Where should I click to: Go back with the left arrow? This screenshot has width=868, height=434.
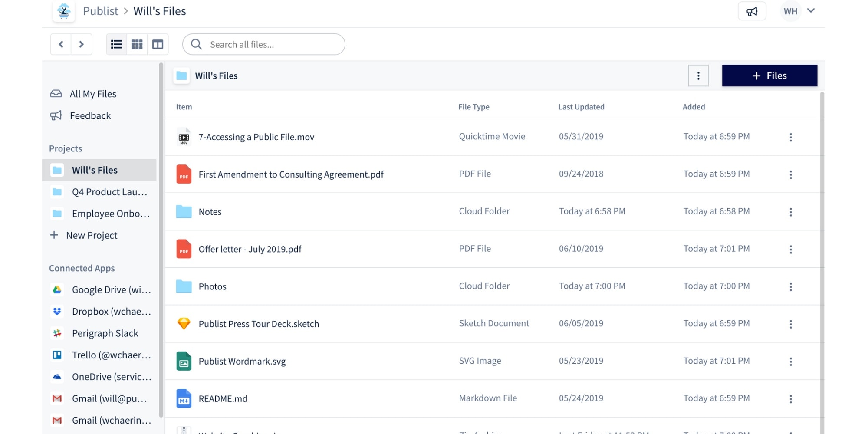[61, 44]
